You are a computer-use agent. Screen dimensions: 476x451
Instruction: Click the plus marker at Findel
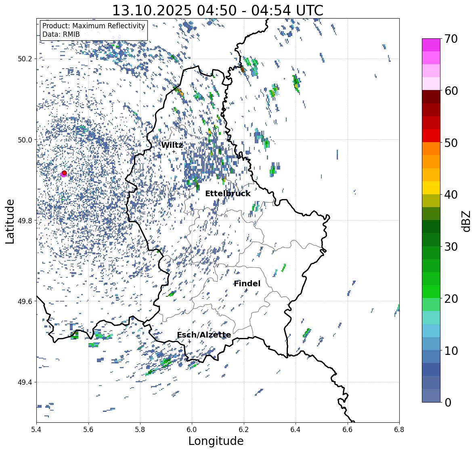coord(247,290)
